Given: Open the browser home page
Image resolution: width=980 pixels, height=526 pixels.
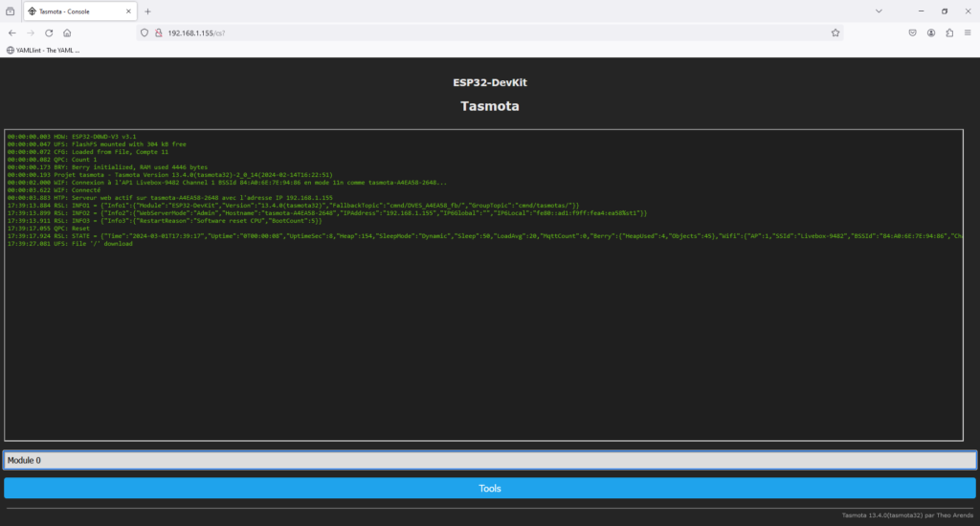Looking at the screenshot, I should pos(67,33).
